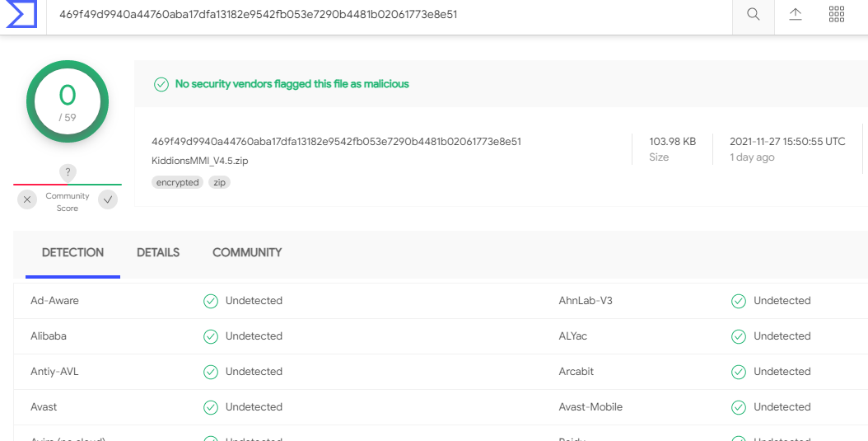
Task: Click the 0/59 detection score circle
Action: click(68, 101)
